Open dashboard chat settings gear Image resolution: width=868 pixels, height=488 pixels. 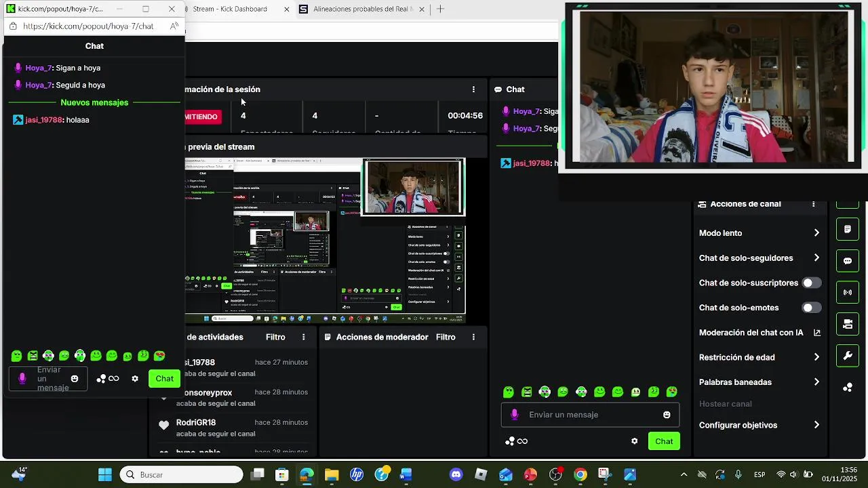635,441
